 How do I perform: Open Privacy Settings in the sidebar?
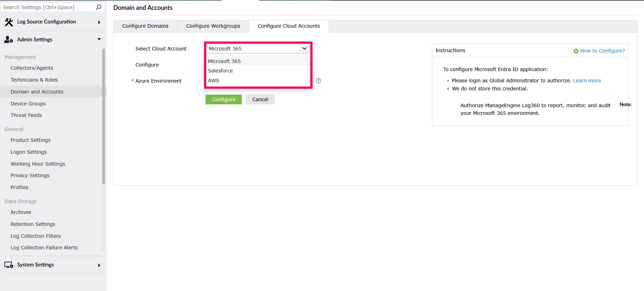pos(30,175)
